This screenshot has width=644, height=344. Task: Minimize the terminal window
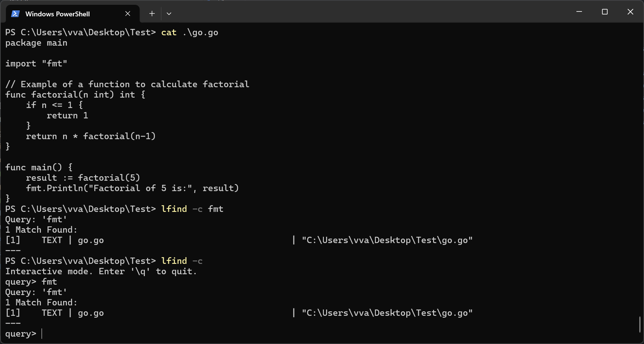(579, 12)
